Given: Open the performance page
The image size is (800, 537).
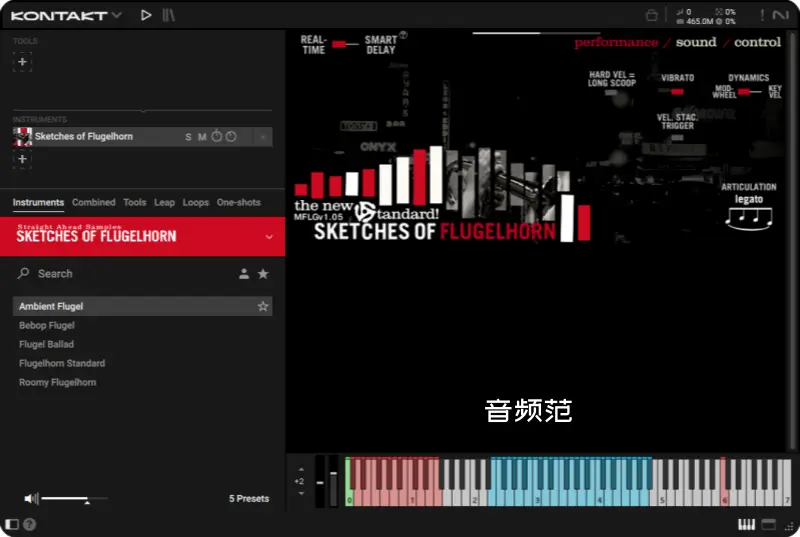Looking at the screenshot, I should (x=616, y=42).
